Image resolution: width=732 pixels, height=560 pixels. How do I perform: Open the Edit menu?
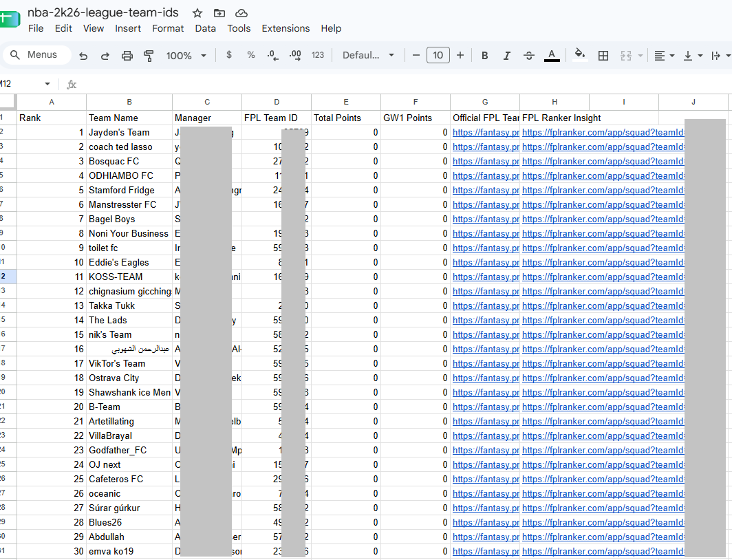pos(63,28)
